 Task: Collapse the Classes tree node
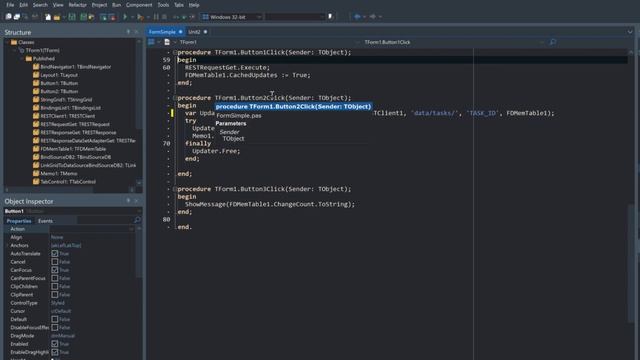(7, 42)
